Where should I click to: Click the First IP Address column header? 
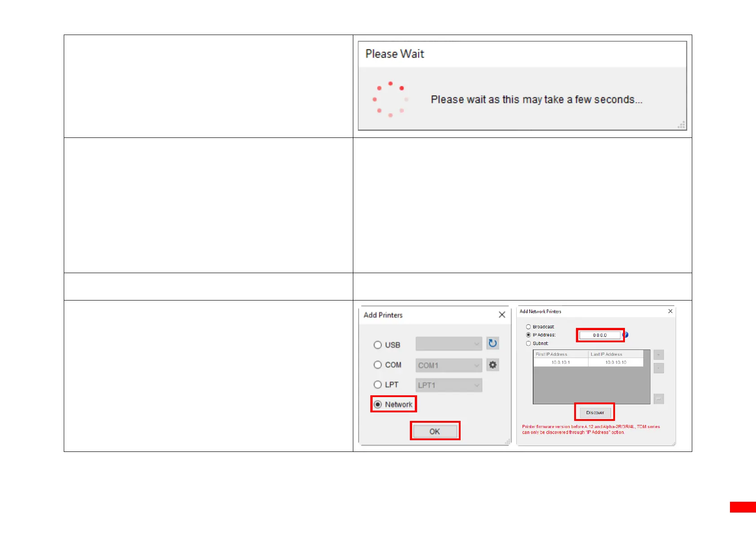click(561, 354)
